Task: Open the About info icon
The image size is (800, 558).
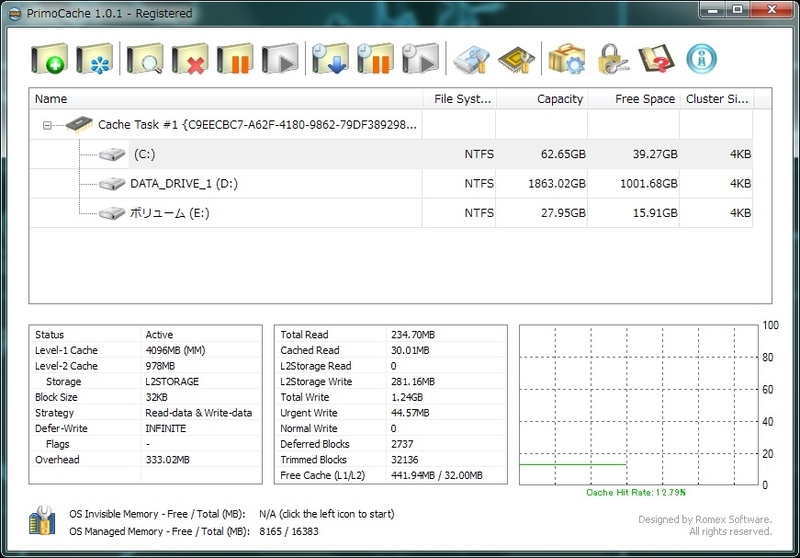Action: [x=702, y=59]
